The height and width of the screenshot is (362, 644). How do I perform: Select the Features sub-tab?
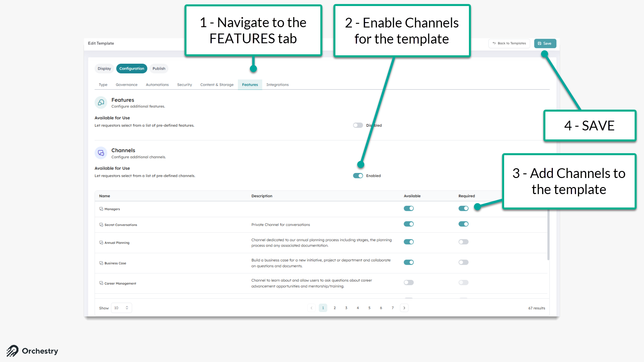coord(250,85)
